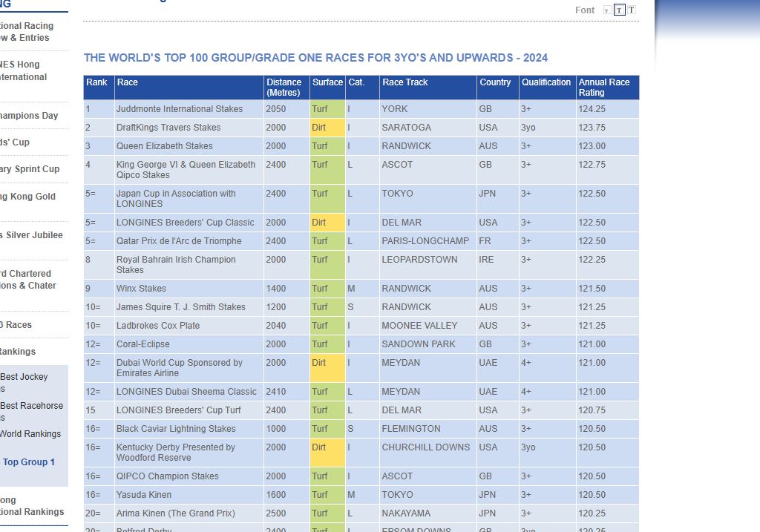Click the Qualification column header
Viewport: 760px width, 532px height.
548,88
